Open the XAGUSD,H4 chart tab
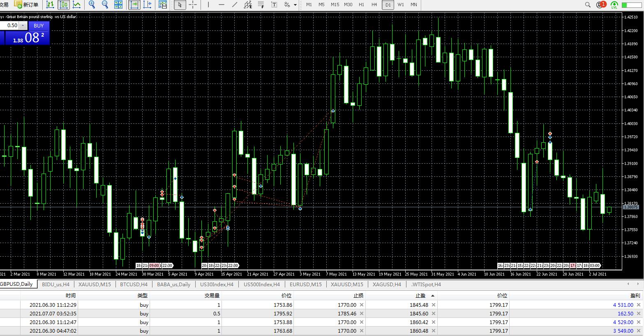This screenshot has height=336, width=644. coord(387,284)
